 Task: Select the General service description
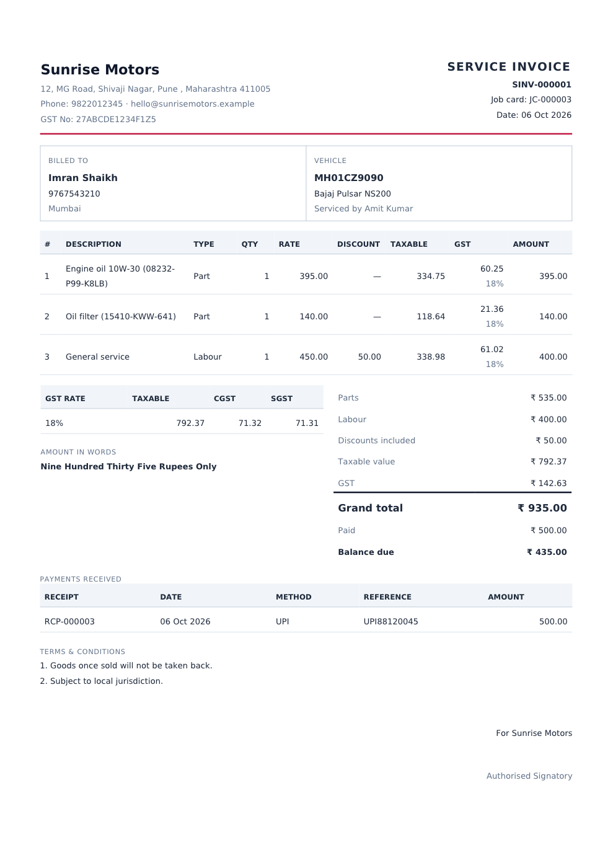[98, 356]
